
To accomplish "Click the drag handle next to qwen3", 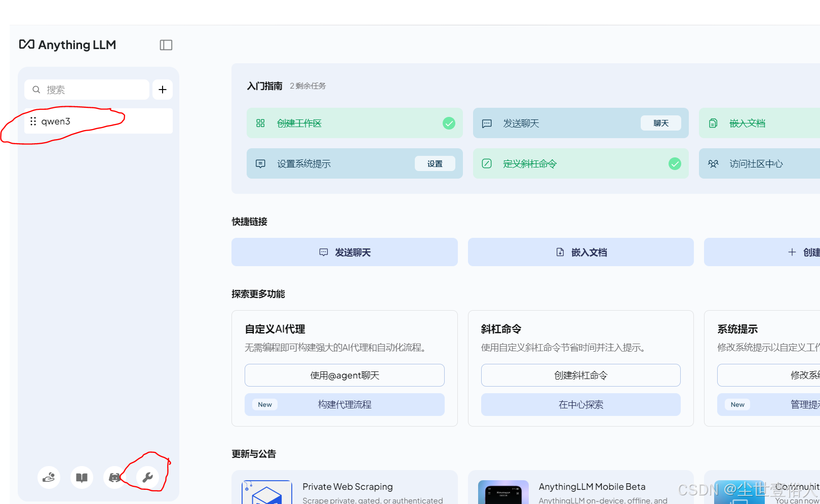I will point(33,121).
